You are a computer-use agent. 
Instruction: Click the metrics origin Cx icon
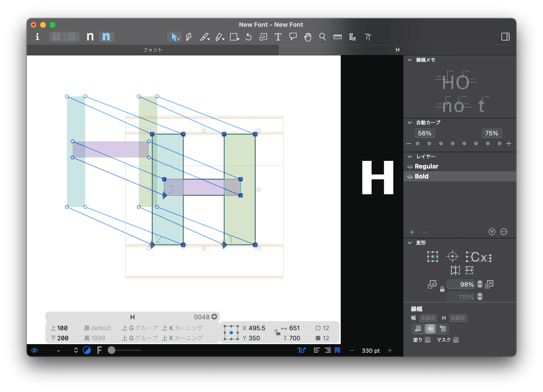point(479,257)
